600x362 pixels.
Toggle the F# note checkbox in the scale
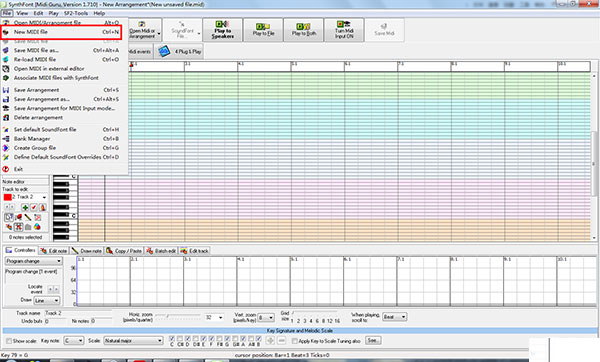point(219,339)
